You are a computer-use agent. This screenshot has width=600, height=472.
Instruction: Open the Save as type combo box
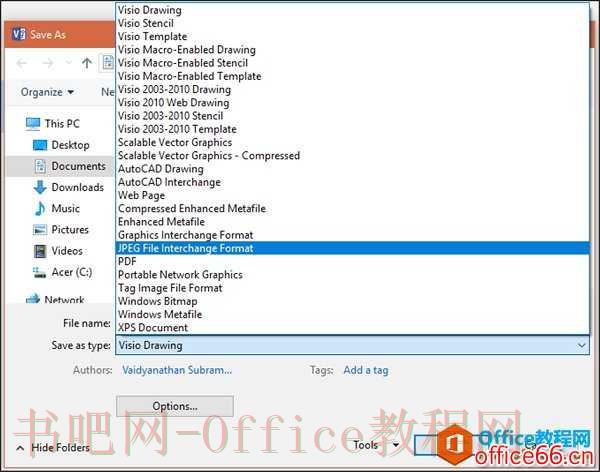[352, 345]
